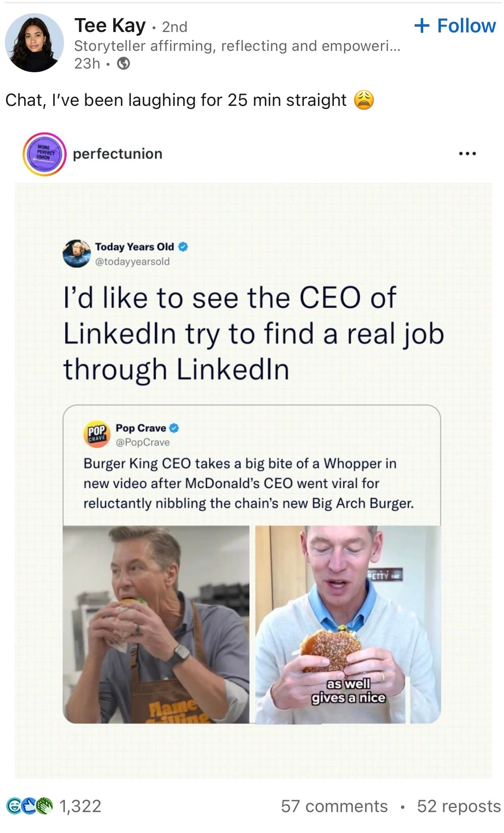Open the 57 comments link
The width and height of the screenshot is (504, 833).
pyautogui.click(x=334, y=806)
